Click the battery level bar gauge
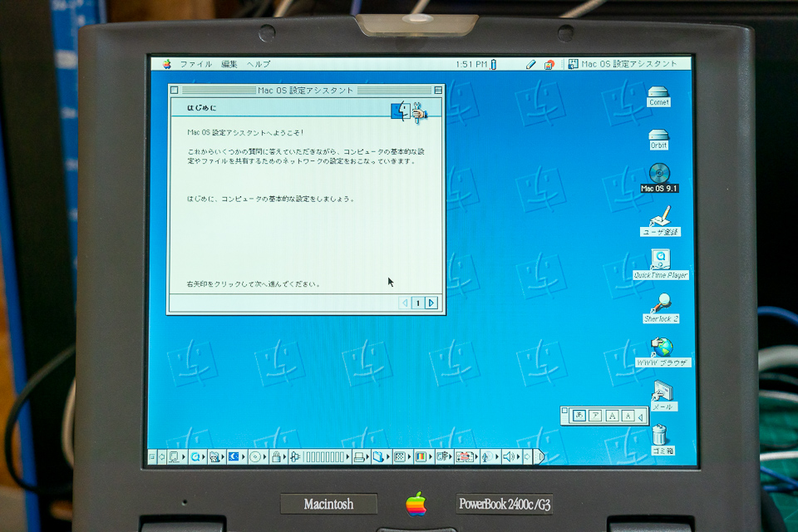This screenshot has height=532, width=798. [x=326, y=456]
